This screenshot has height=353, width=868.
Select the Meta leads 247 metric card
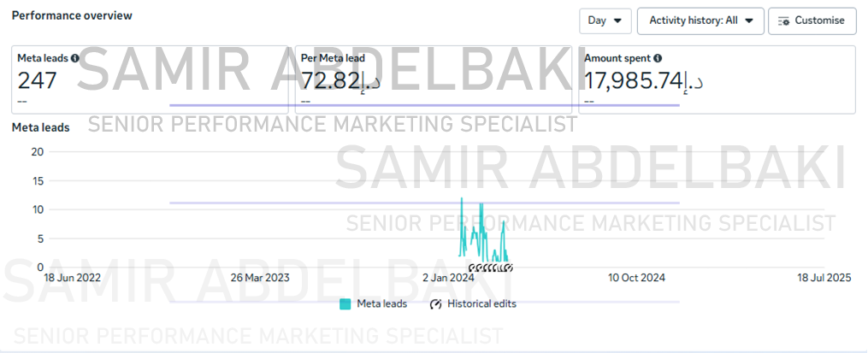point(150,80)
